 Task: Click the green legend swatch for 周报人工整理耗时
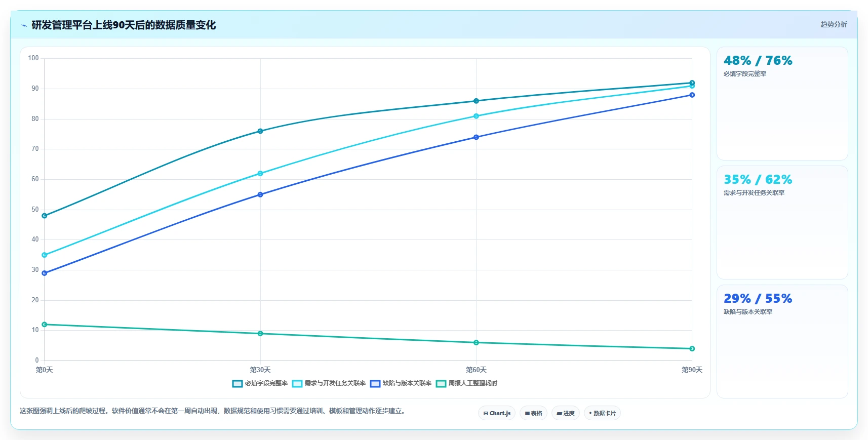[441, 384]
